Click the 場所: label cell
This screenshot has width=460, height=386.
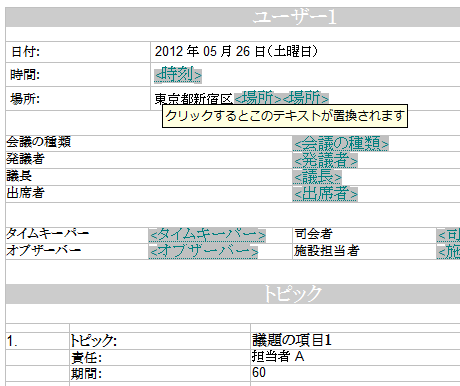click(78, 99)
